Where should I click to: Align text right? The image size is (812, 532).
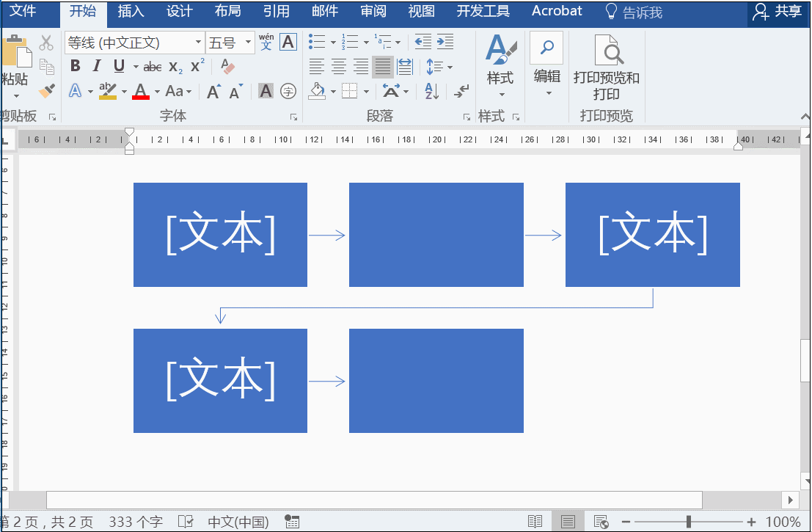[361, 66]
